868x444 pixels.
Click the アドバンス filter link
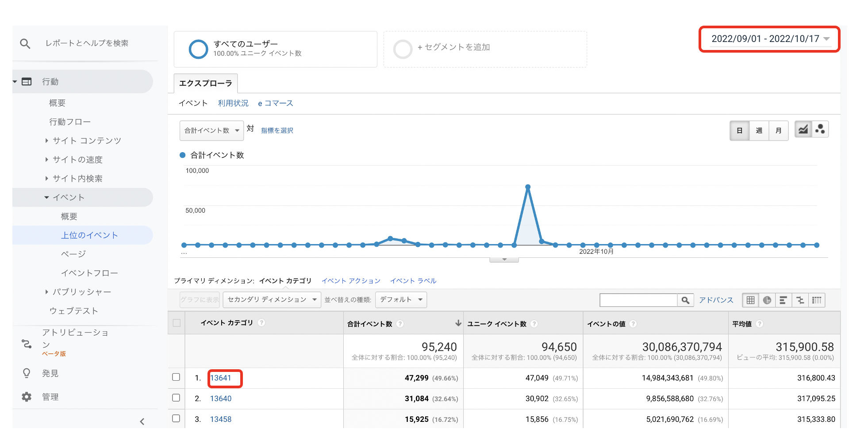716,300
